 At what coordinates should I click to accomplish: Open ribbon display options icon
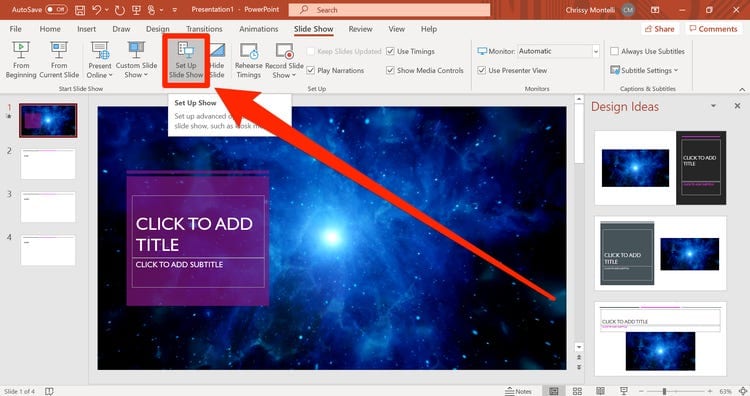point(655,10)
